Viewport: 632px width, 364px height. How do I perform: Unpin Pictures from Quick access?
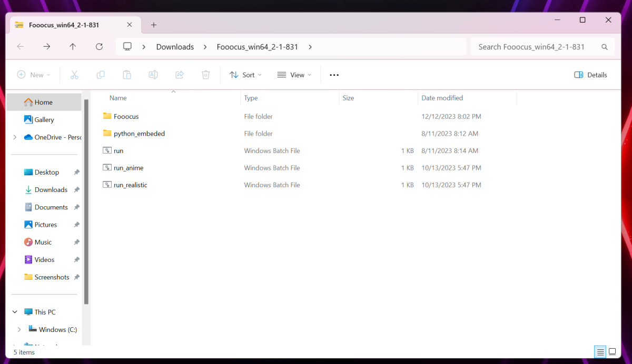(x=76, y=225)
